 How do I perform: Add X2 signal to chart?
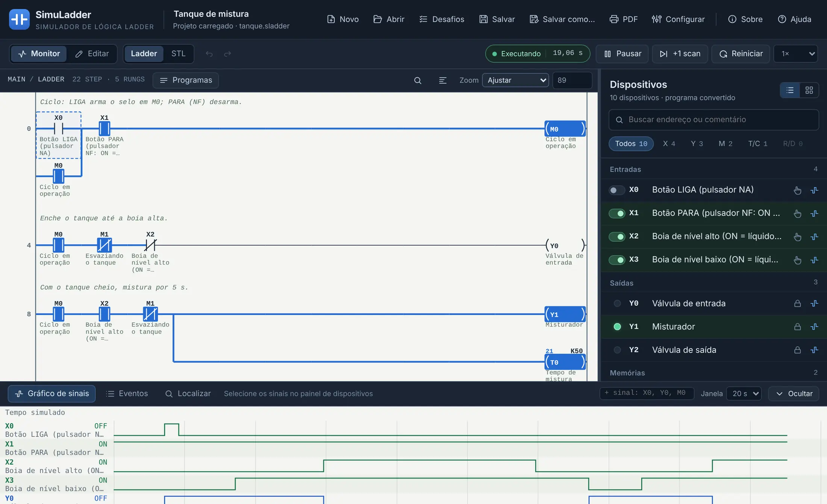coord(814,237)
